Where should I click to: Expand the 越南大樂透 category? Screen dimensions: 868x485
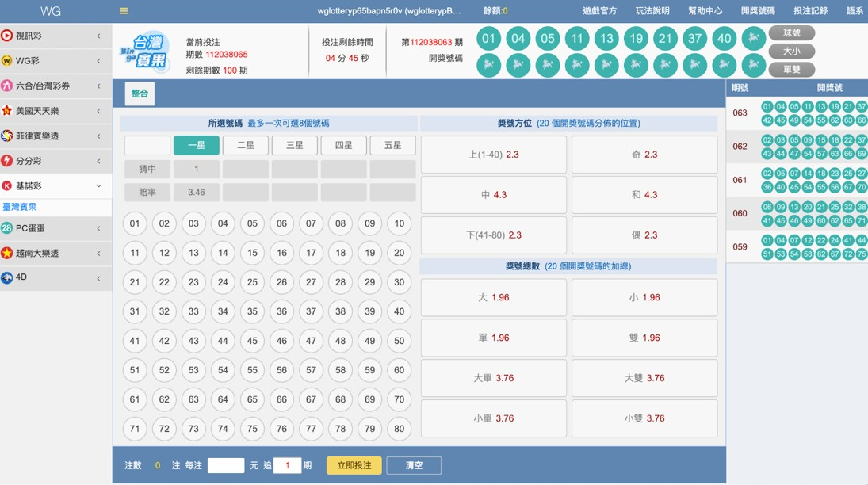pos(98,254)
